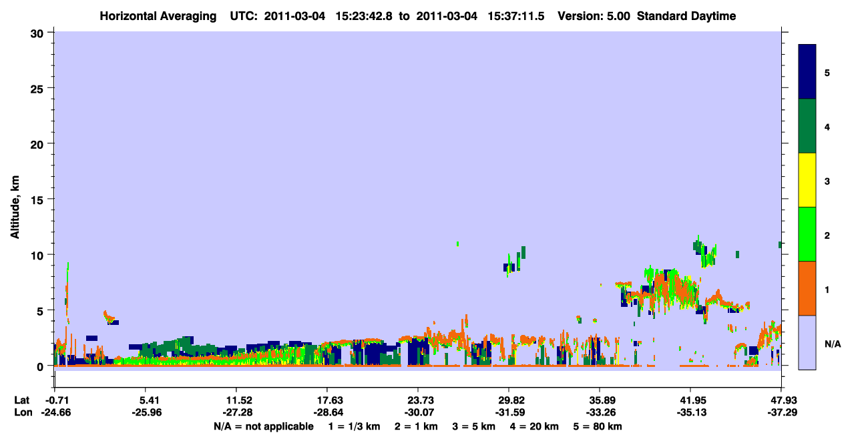Click the longitude value -25.96
868x445 pixels.
coord(146,412)
